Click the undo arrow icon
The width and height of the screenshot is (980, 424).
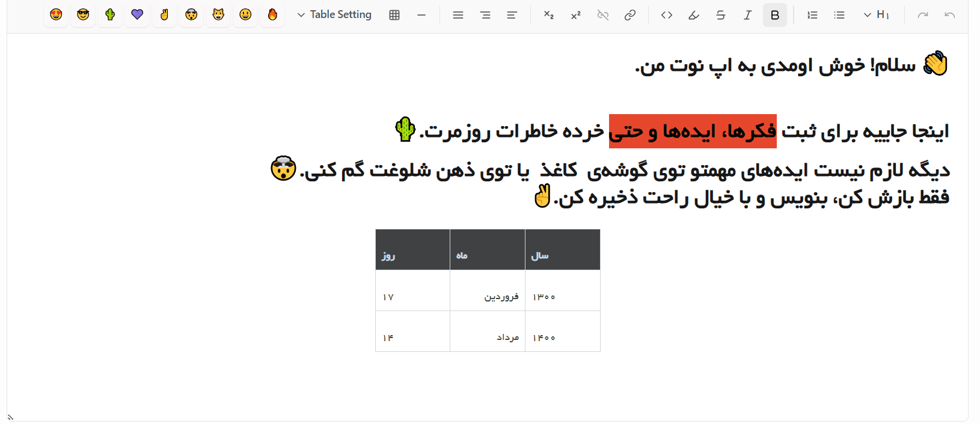[x=950, y=15]
